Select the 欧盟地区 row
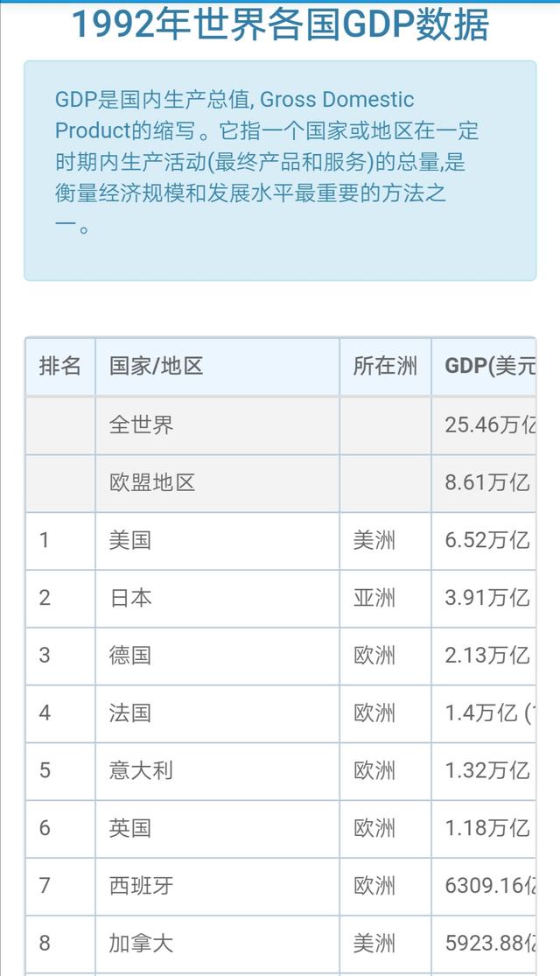 [281, 483]
